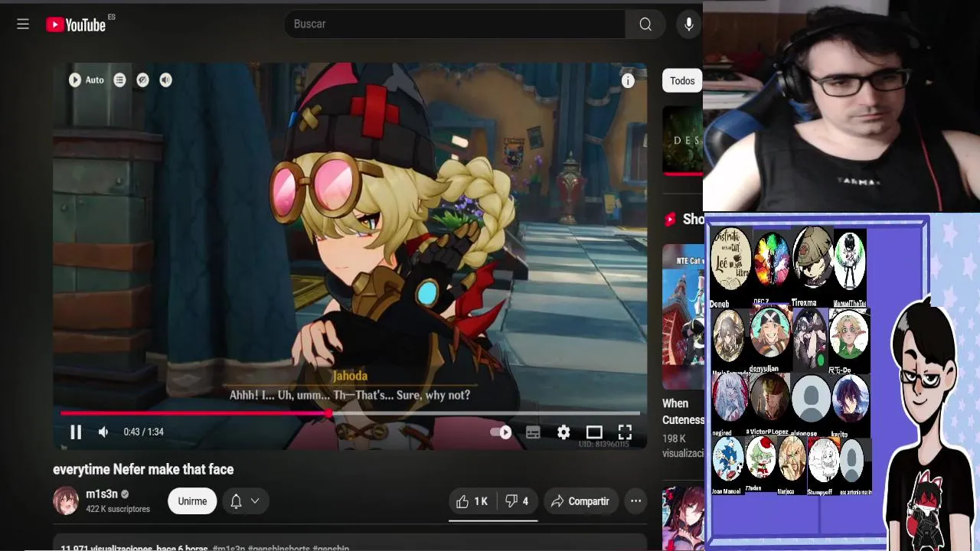Click "422 K suscriptores" text

tap(118, 510)
